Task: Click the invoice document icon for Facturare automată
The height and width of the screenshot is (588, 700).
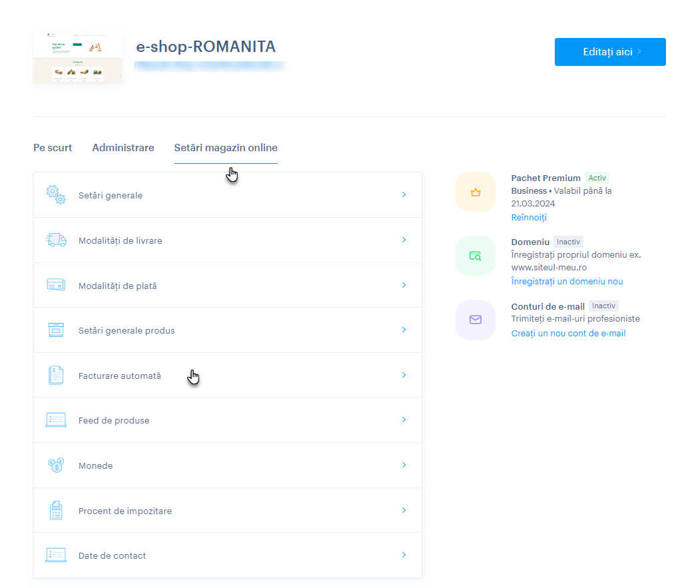Action: click(x=56, y=375)
